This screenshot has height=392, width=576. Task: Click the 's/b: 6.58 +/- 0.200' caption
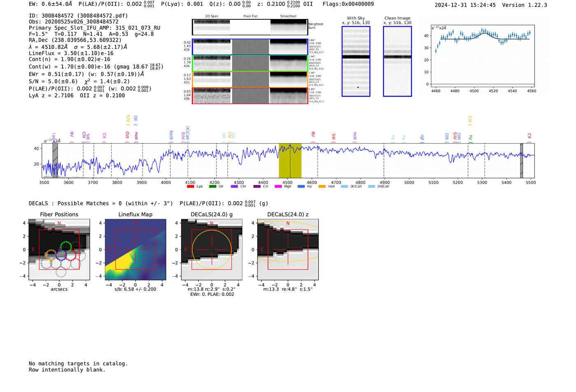coord(135,289)
